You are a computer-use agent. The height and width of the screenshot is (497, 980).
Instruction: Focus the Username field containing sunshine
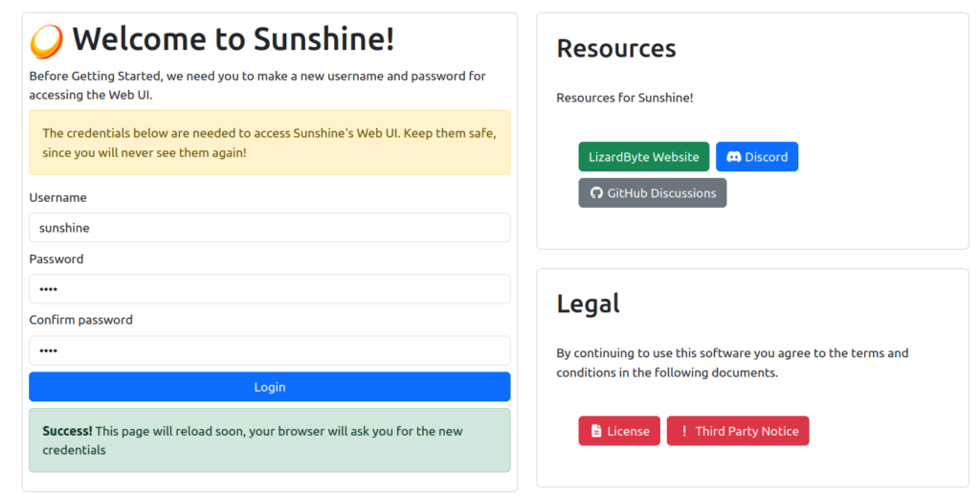(x=269, y=228)
